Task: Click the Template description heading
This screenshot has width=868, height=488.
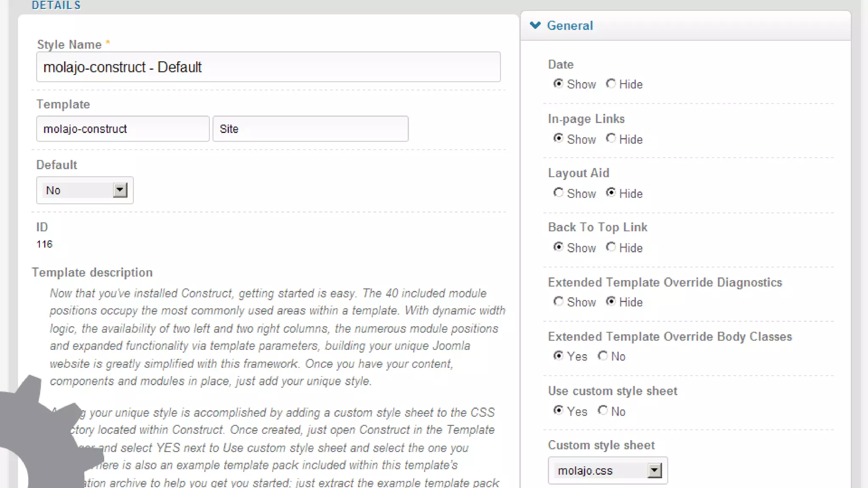Action: click(92, 272)
